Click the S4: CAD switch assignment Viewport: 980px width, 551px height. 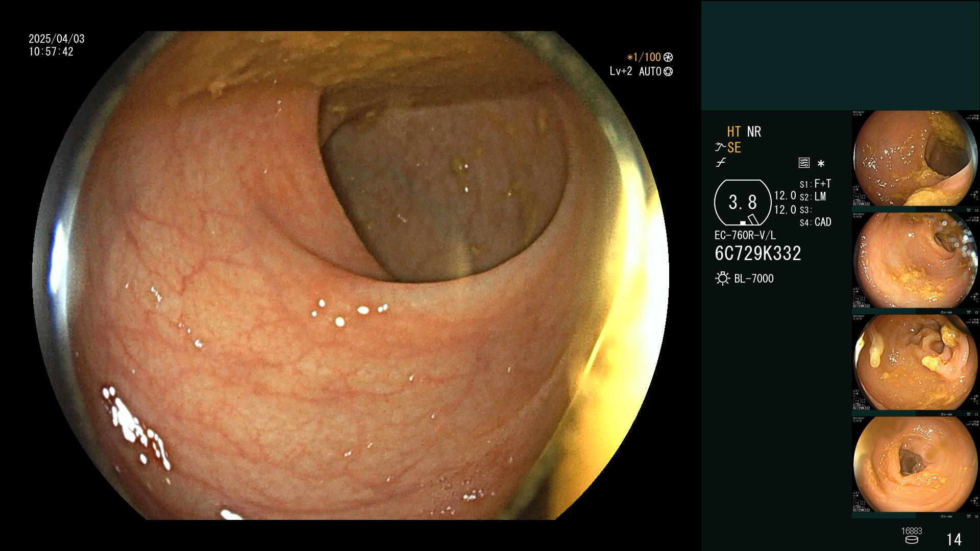(815, 222)
